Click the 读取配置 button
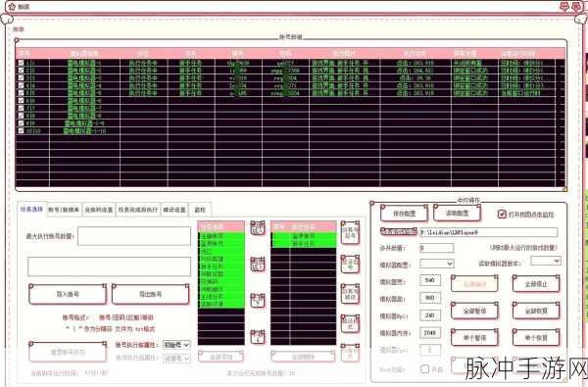This screenshot has height=387, width=588. tap(457, 213)
